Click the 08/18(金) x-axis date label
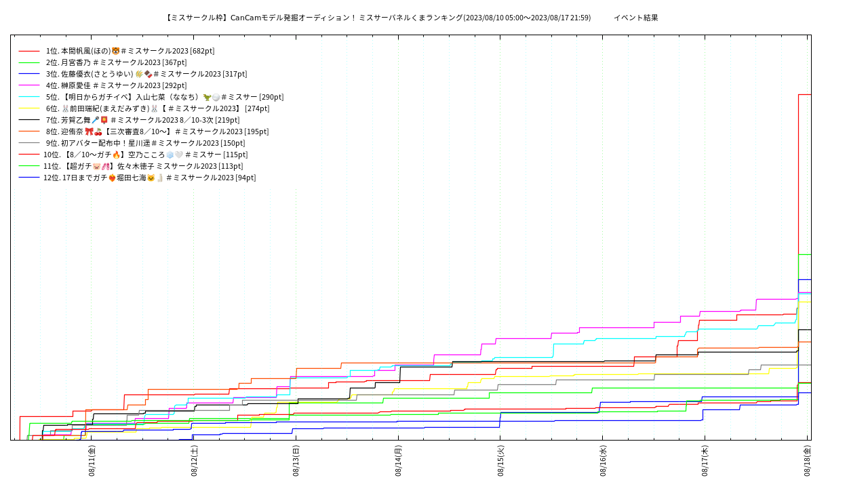This screenshot has width=868, height=488. (807, 461)
